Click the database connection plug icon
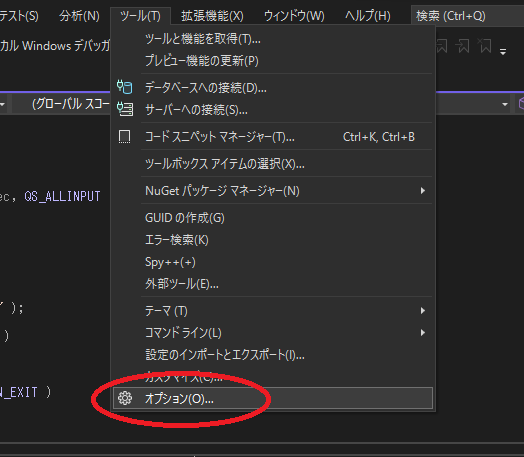The width and height of the screenshot is (524, 457). [x=125, y=87]
